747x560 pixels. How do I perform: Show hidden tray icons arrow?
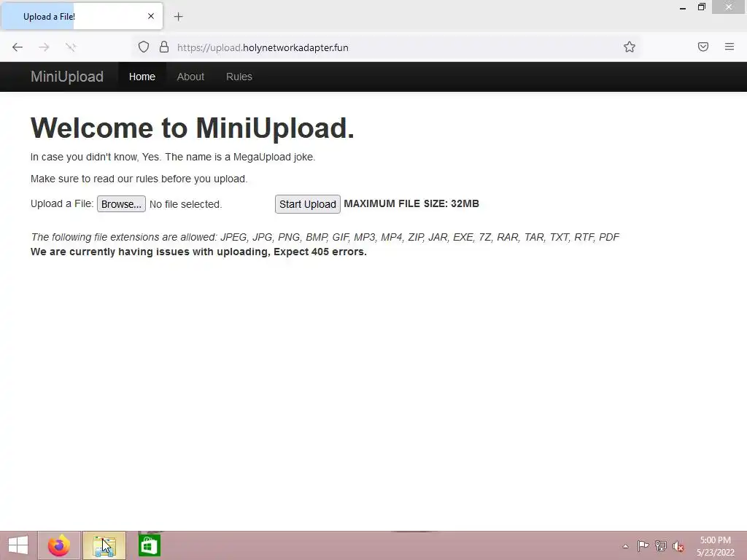pos(625,546)
